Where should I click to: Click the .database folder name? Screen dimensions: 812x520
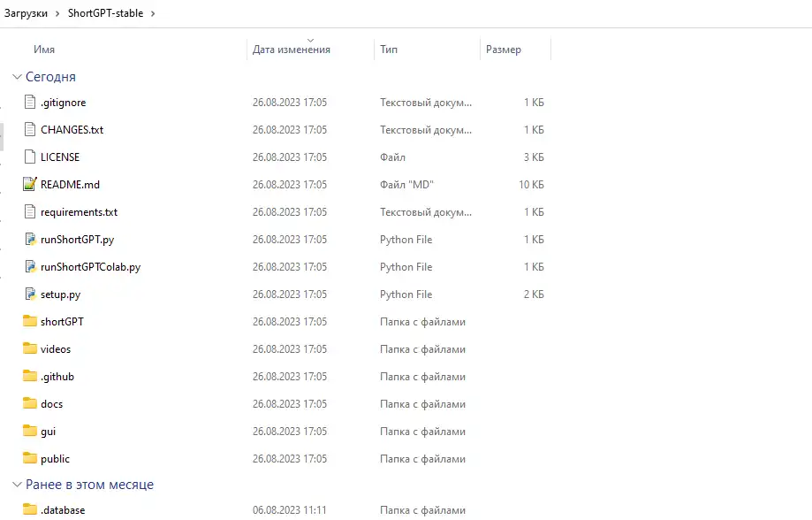point(63,510)
